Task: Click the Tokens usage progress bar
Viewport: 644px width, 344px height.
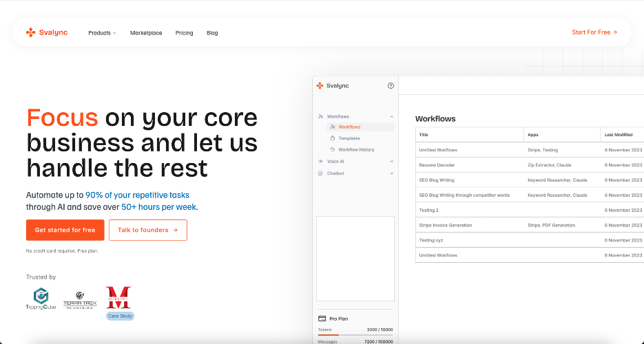Action: [355, 335]
